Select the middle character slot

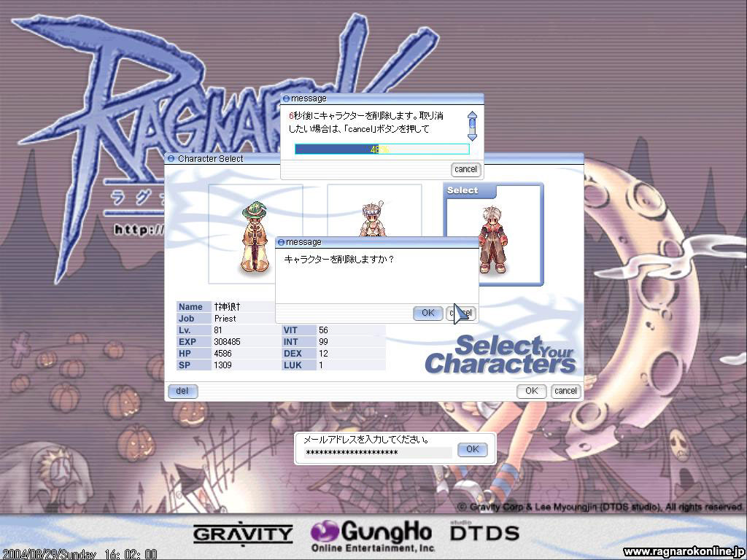pyautogui.click(x=374, y=211)
